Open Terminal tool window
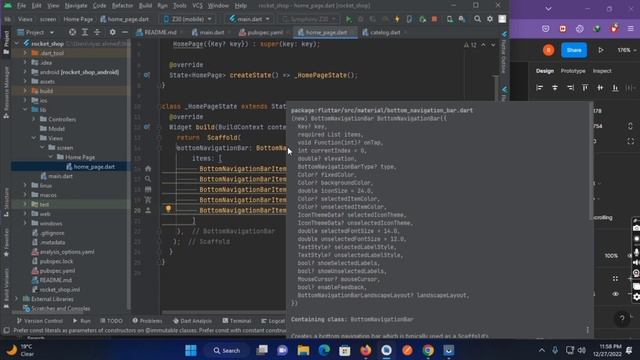 237,321
